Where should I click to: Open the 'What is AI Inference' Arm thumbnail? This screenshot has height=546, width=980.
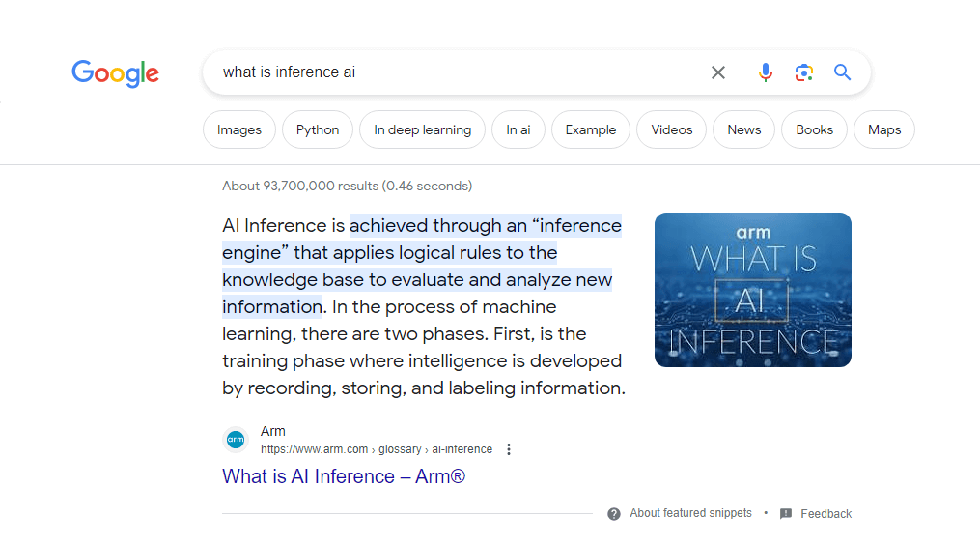752,290
